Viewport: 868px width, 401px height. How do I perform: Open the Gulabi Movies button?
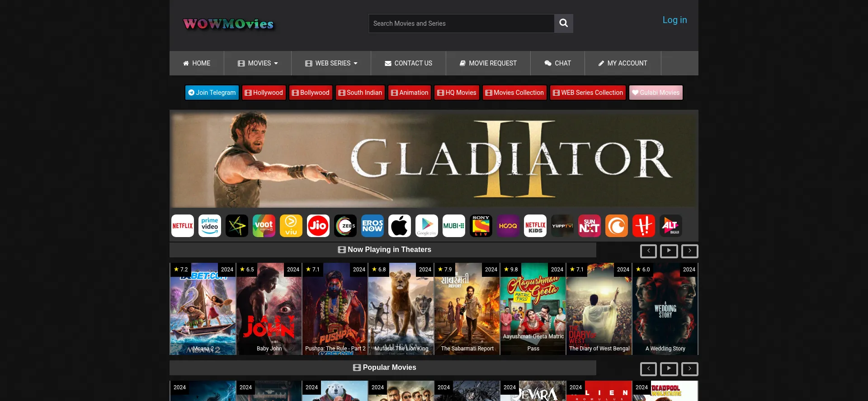point(656,93)
